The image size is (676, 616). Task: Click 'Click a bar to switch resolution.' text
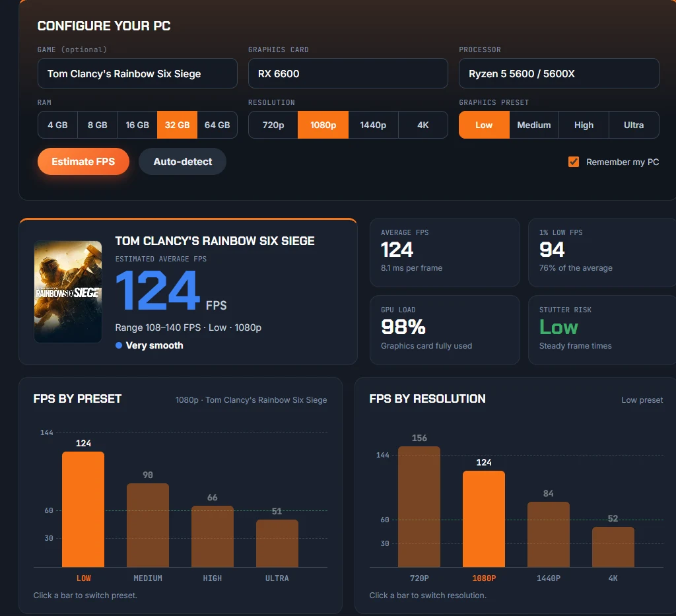pos(428,596)
